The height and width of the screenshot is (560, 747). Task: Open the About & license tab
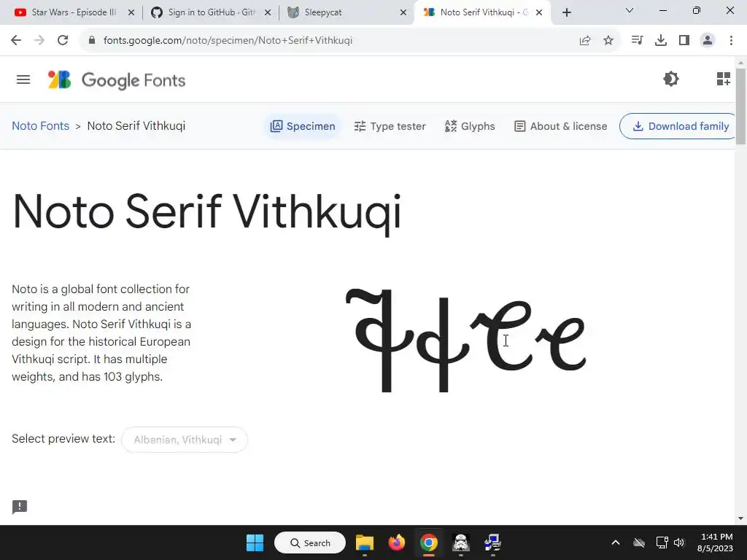tap(561, 126)
